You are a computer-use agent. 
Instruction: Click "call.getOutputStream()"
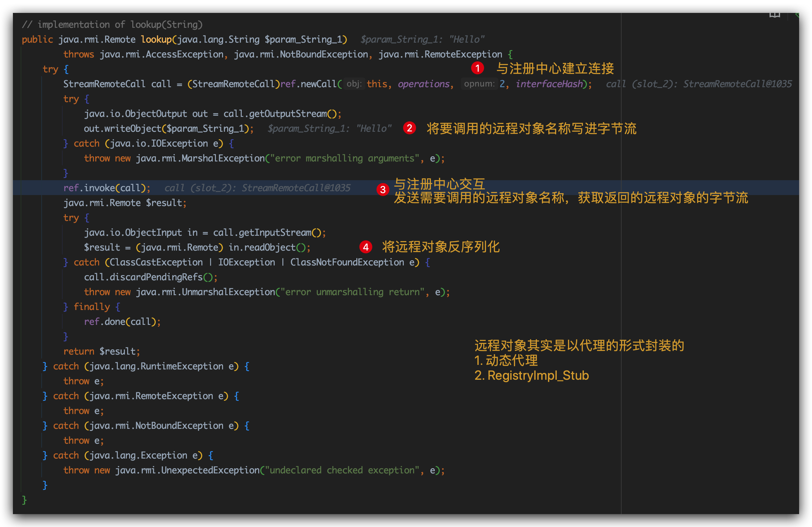[x=280, y=114]
